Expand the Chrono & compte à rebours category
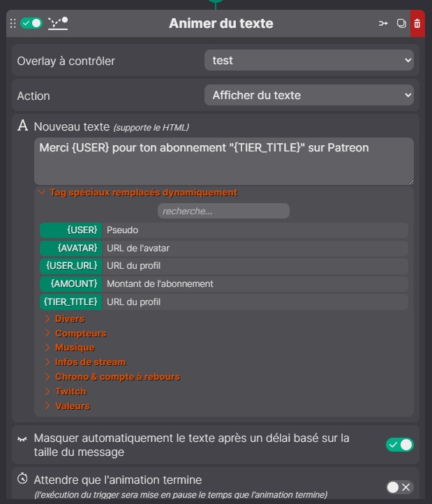Image resolution: width=432 pixels, height=504 pixels. (117, 377)
